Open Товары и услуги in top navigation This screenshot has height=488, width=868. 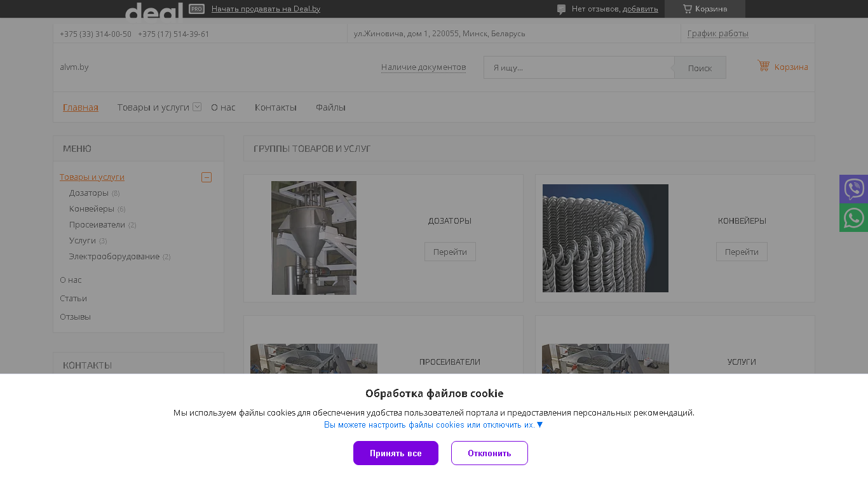(153, 107)
